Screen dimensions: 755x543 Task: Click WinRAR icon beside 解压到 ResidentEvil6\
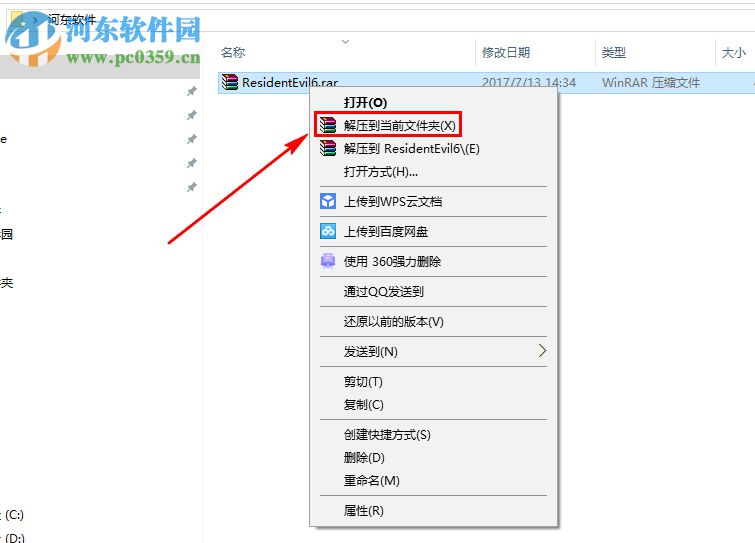[x=328, y=148]
